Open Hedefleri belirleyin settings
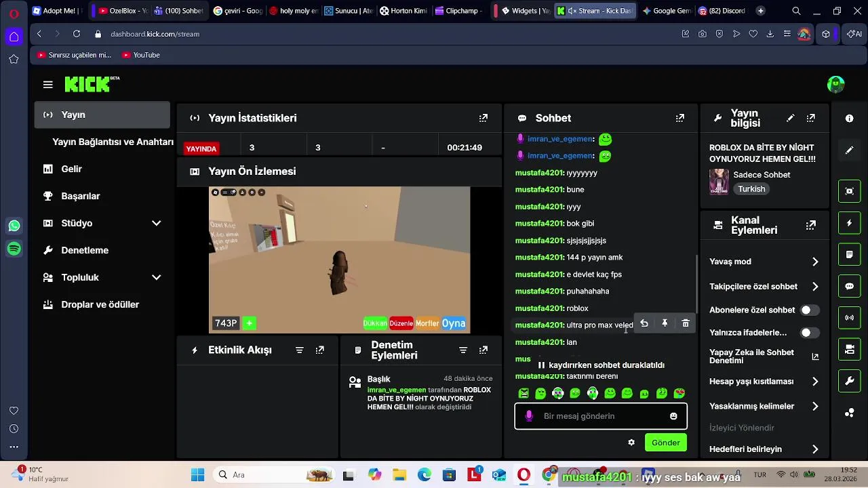The width and height of the screenshot is (868, 488). (x=764, y=449)
